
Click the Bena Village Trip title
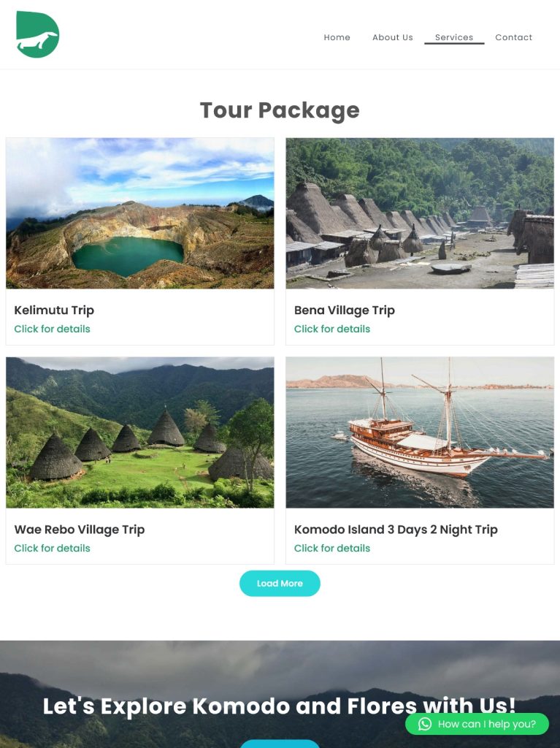pyautogui.click(x=344, y=310)
